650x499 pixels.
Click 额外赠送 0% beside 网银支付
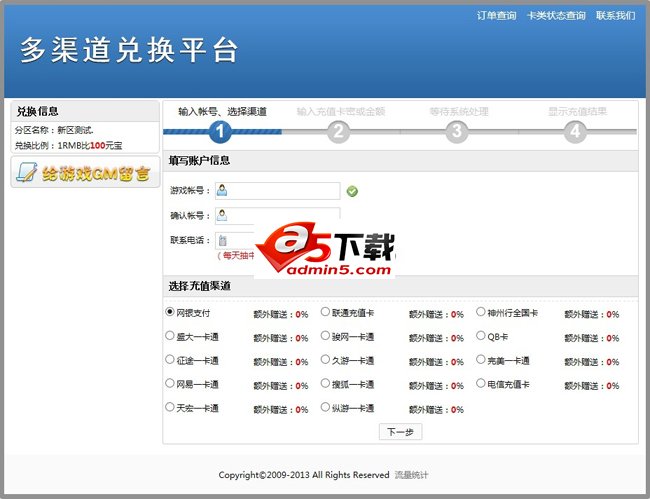pyautogui.click(x=281, y=315)
